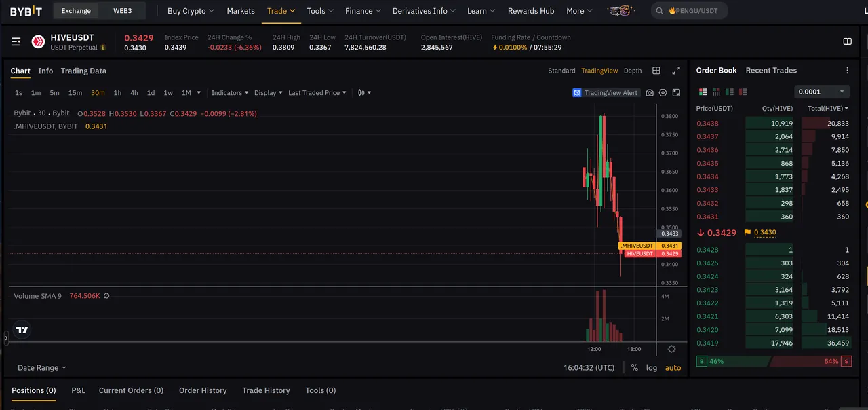The image size is (868, 410).
Task: Click the buy/sell ratio bar
Action: (774, 361)
